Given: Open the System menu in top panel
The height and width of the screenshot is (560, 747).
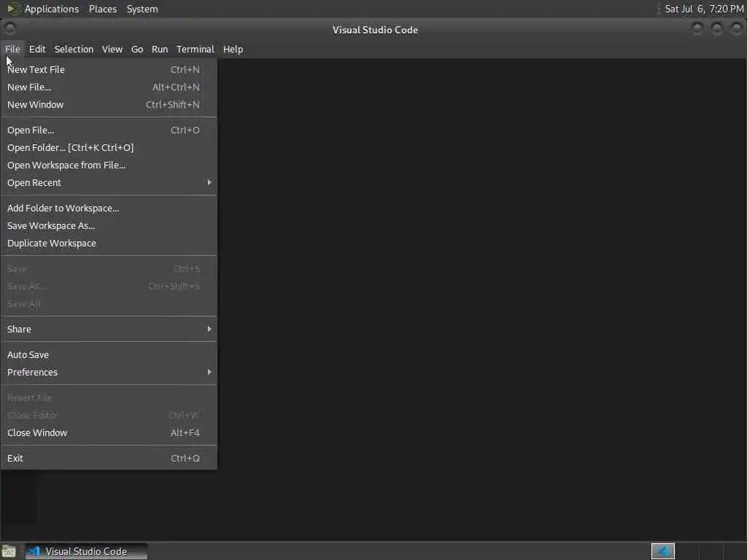Looking at the screenshot, I should tap(142, 9).
